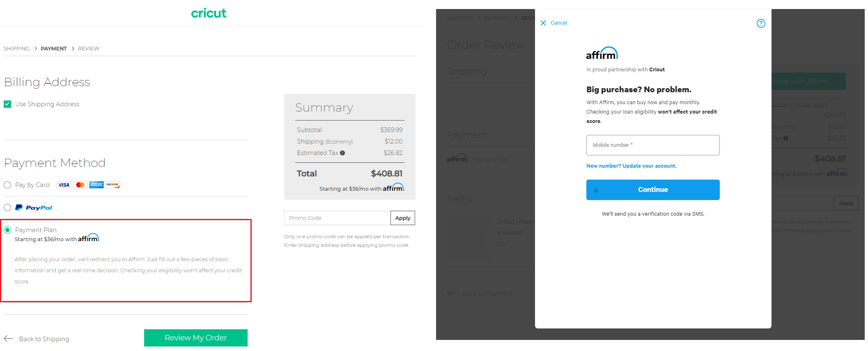868x351 pixels.
Task: Click the Amex card icon
Action: (x=96, y=185)
